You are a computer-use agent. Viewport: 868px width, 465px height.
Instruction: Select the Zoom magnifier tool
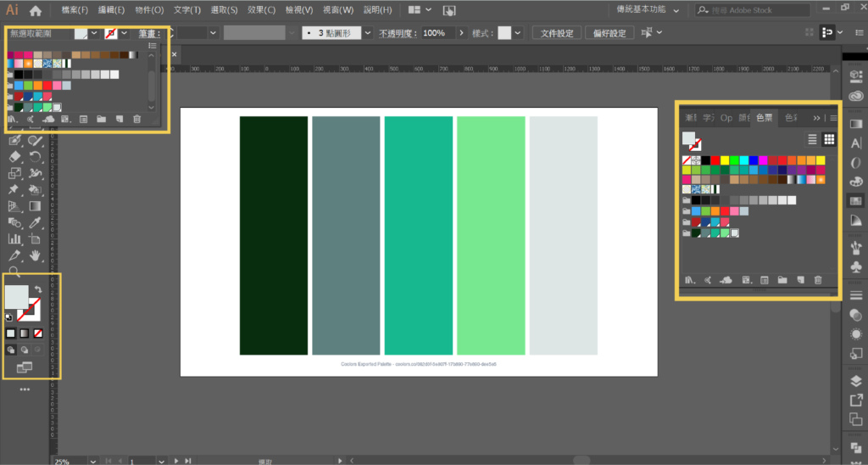coord(14,271)
